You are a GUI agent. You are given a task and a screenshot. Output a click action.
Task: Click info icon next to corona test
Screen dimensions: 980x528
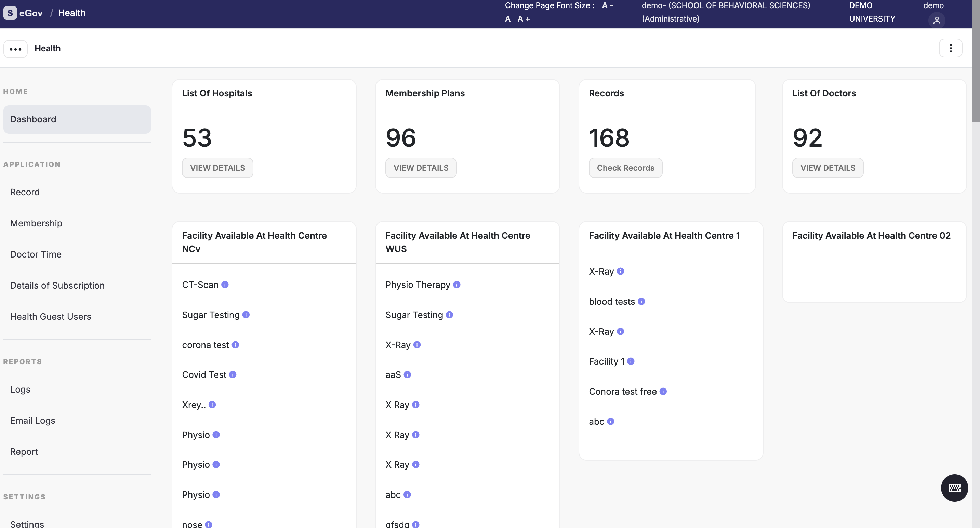236,345
